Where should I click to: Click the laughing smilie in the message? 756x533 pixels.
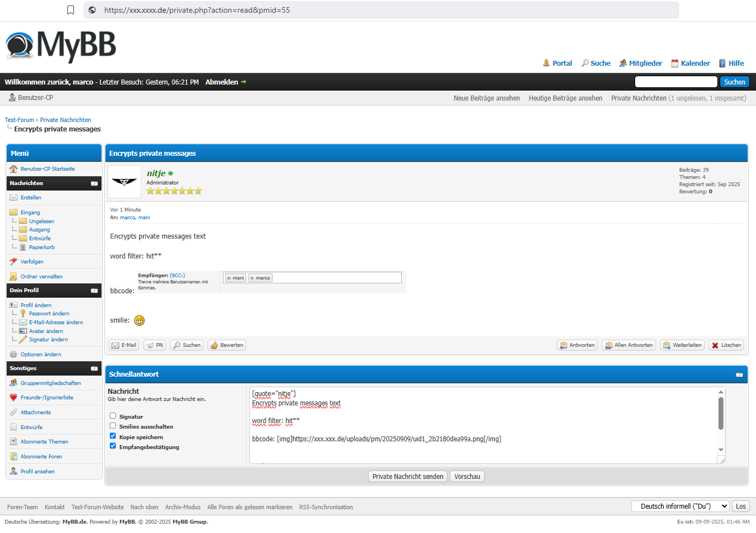click(139, 320)
